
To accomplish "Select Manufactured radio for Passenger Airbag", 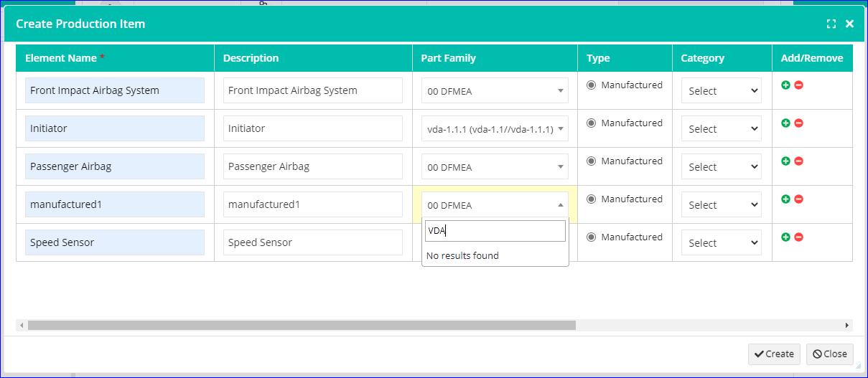I will point(592,161).
